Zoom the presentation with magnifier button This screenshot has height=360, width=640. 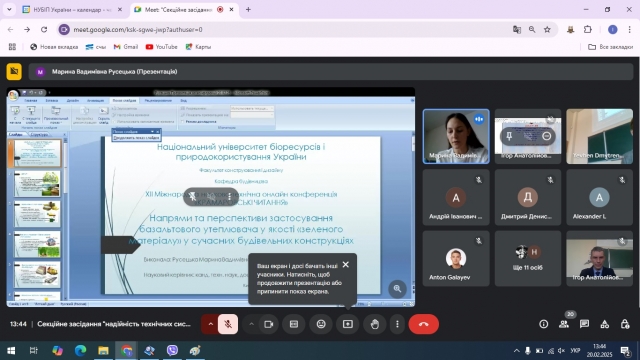[397, 289]
